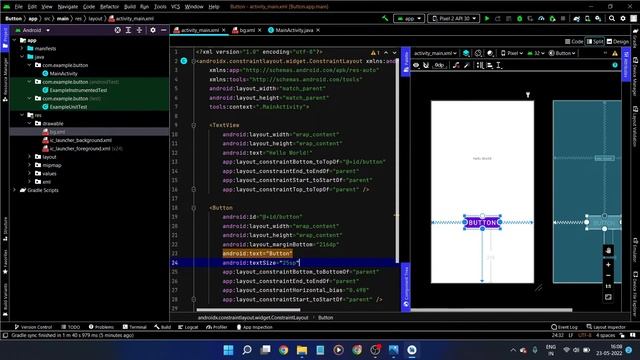Open Guidelines icon in design toolbar
Viewport: 640px width, 360px height.
pos(499,65)
